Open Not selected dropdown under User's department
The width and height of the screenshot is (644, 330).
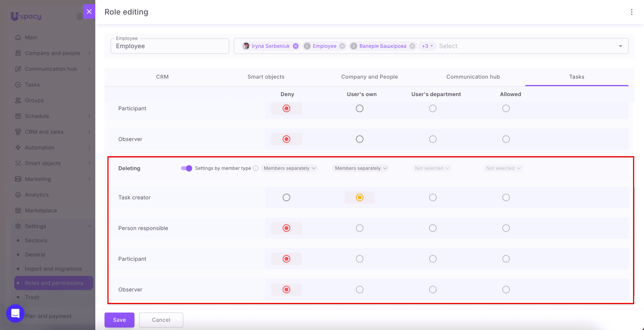point(432,168)
